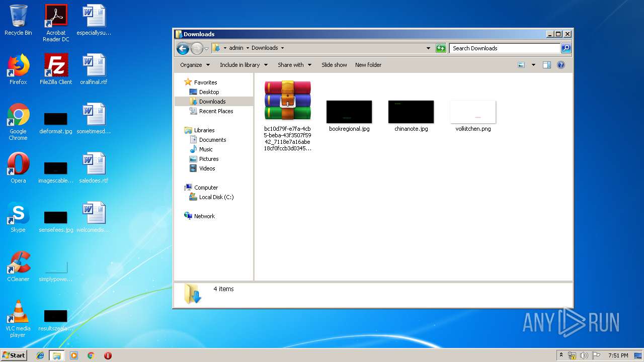Screen dimensions: 644x362
Task: Refresh the Downloads folder view
Action: [x=441, y=48]
